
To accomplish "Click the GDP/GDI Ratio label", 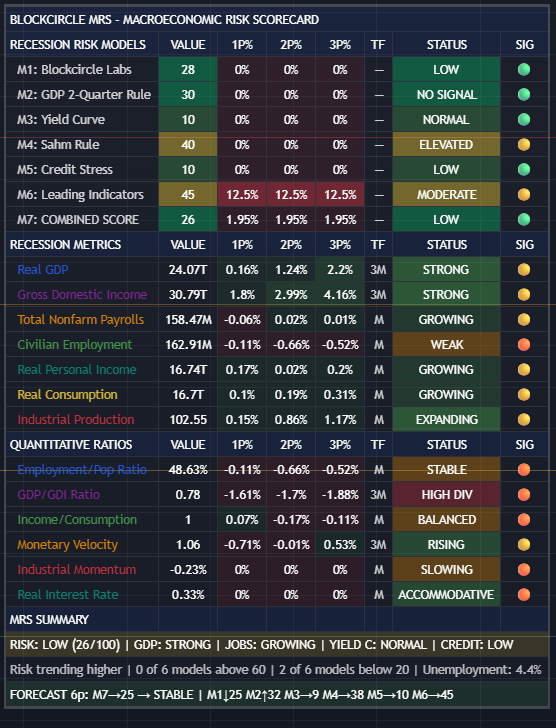I will [x=58, y=495].
